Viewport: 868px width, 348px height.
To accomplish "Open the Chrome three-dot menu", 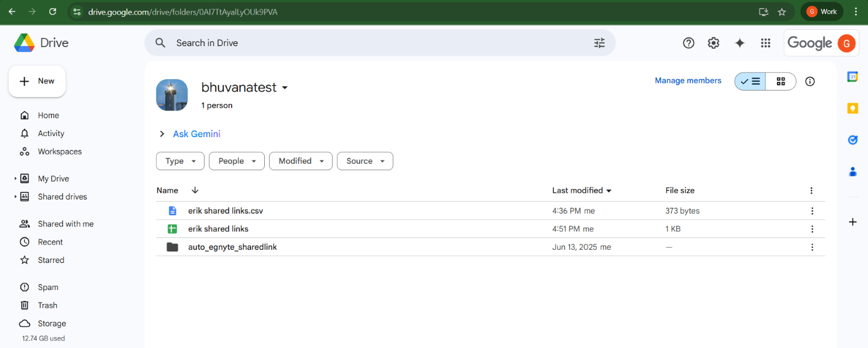I will 856,11.
